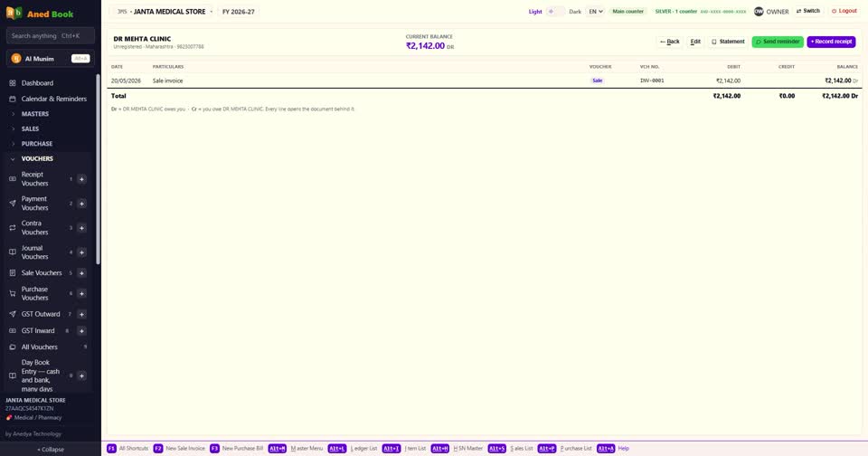Click the Send reminder button
This screenshot has width=868, height=456.
click(x=778, y=42)
